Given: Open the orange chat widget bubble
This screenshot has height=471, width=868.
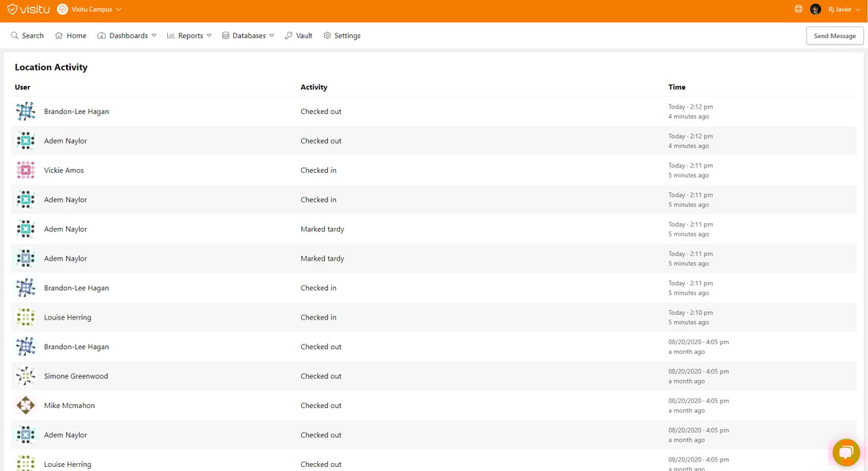Looking at the screenshot, I should pyautogui.click(x=846, y=453).
